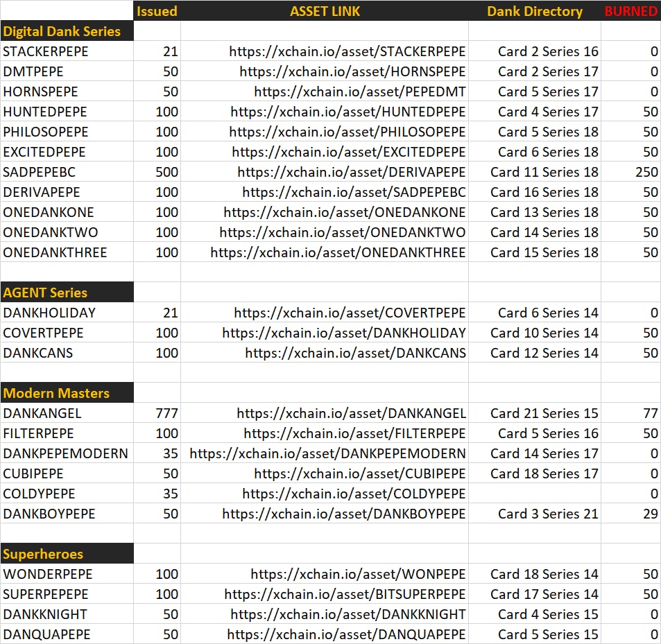Select the Issued column header
Image resolution: width=661 pixels, height=644 pixels.
[x=157, y=11]
